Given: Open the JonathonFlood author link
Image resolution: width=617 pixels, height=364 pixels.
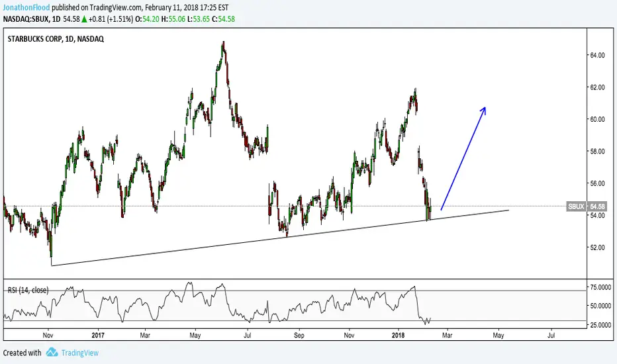Looking at the screenshot, I should (x=26, y=7).
